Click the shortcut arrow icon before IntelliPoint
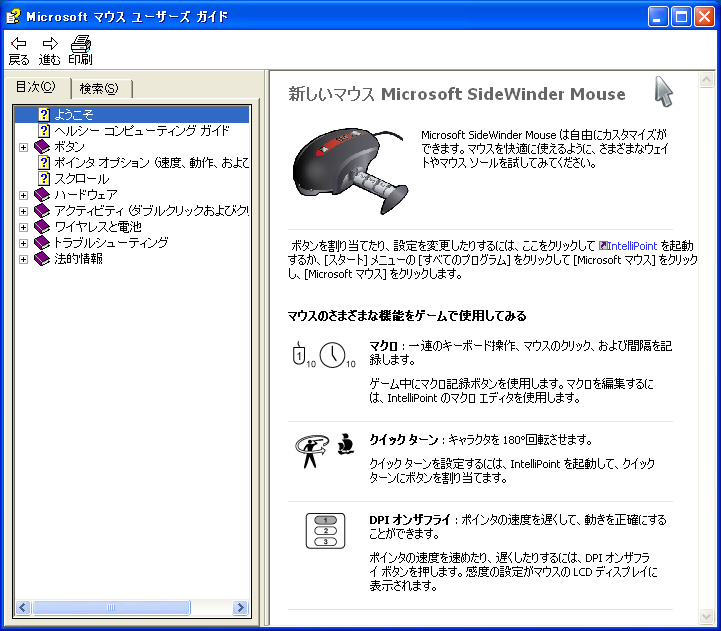This screenshot has width=721, height=631. [x=603, y=246]
